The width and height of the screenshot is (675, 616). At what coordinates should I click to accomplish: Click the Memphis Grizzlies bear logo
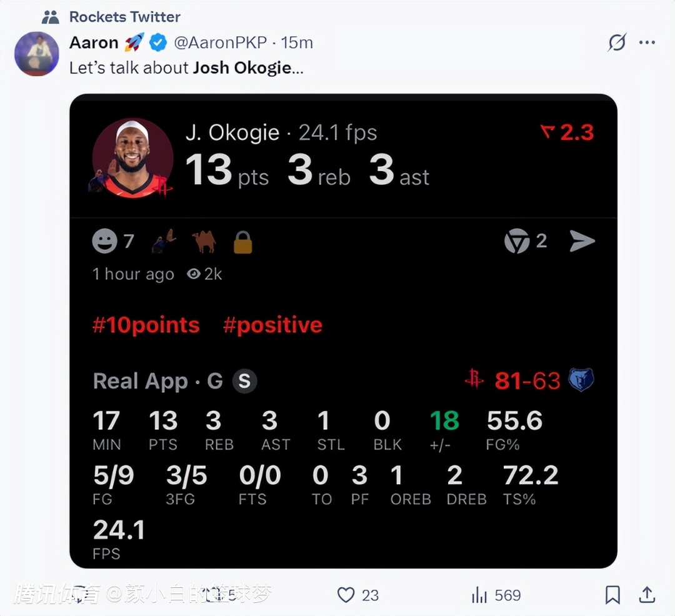[581, 380]
